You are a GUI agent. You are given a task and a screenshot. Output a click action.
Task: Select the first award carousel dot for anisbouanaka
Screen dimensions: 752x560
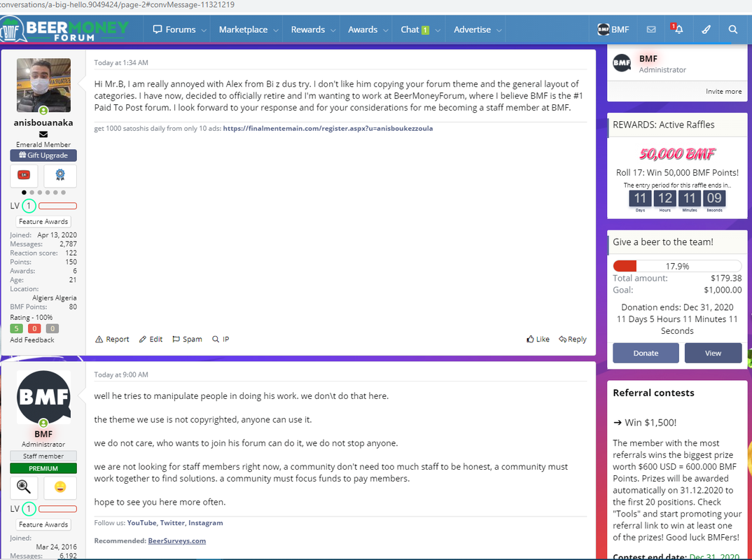pyautogui.click(x=24, y=192)
